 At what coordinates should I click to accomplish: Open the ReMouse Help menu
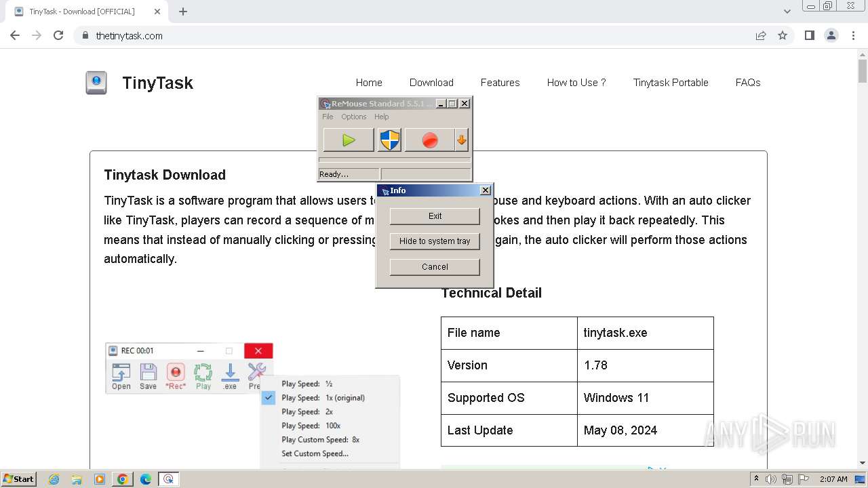[x=382, y=117]
